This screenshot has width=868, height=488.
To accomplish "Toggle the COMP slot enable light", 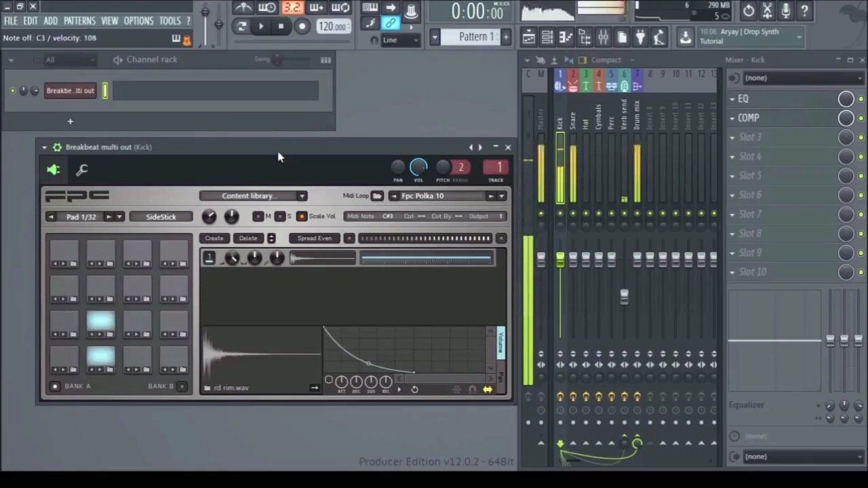I will [x=861, y=118].
